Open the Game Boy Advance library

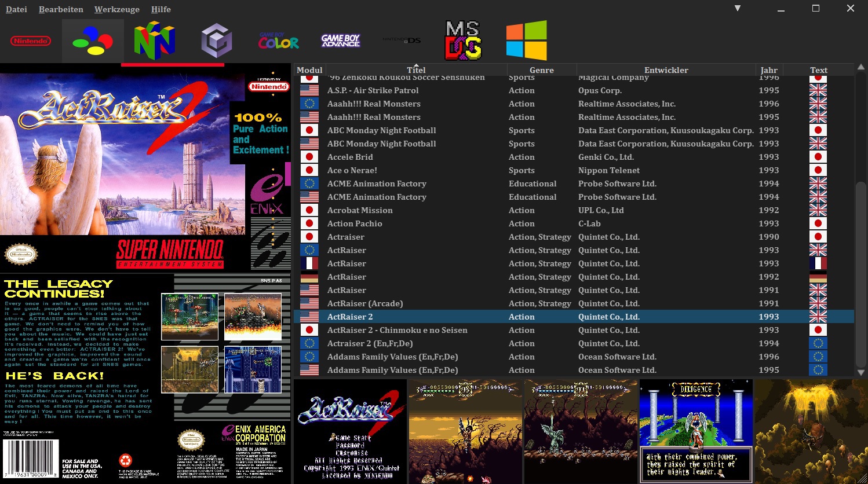click(x=341, y=41)
